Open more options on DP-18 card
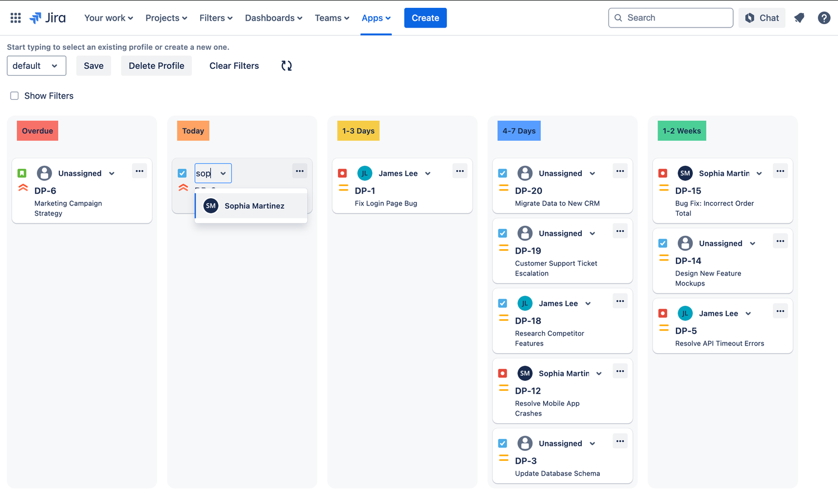This screenshot has height=504, width=838. pos(620,301)
